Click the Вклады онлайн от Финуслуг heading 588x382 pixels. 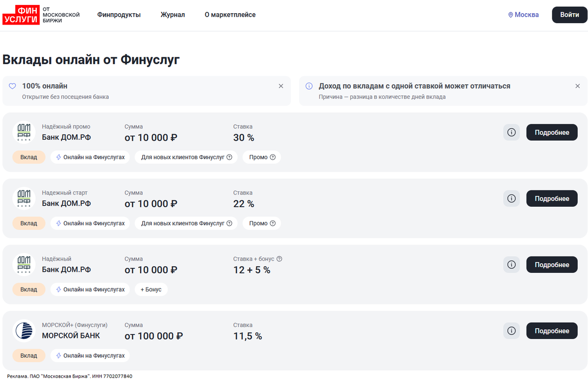click(x=91, y=60)
